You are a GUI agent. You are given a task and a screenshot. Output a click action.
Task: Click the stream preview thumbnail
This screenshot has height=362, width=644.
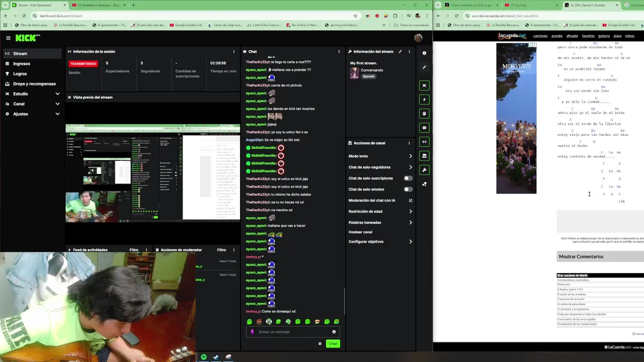point(153,172)
